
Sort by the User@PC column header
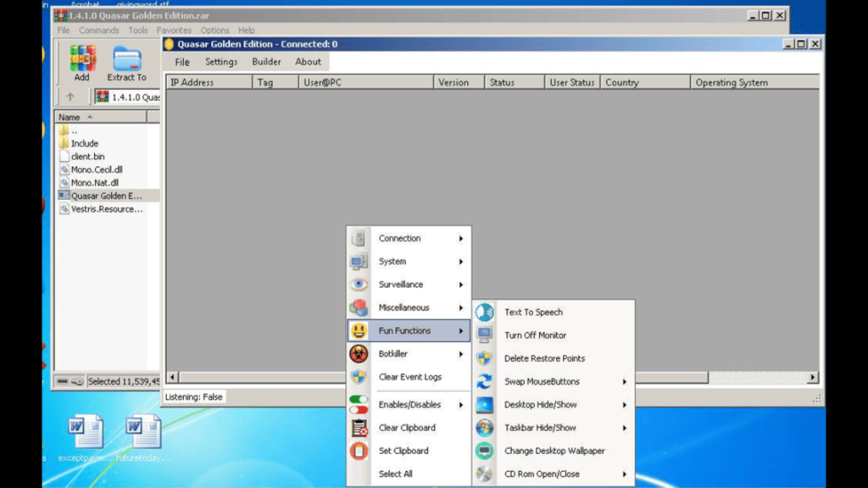[366, 82]
